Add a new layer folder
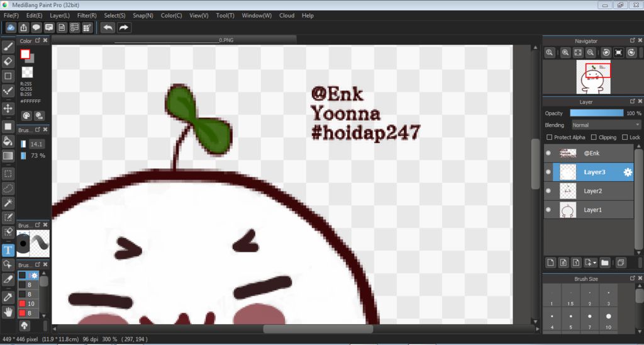The width and height of the screenshot is (644, 345). [x=604, y=263]
